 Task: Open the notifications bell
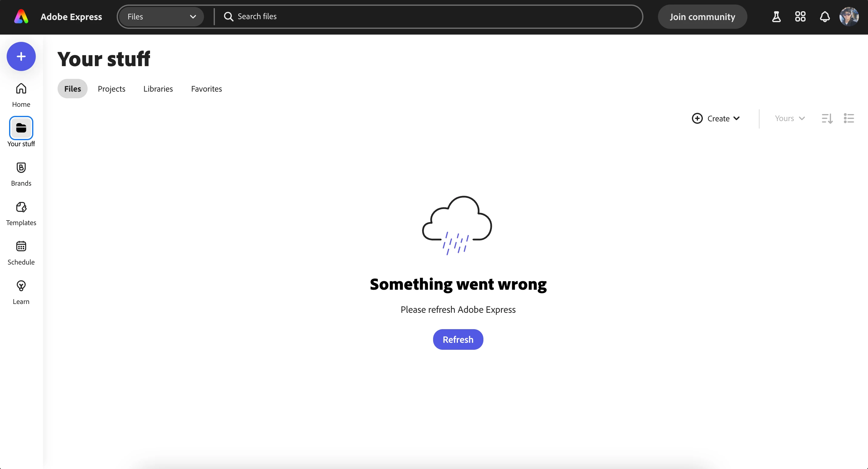click(x=825, y=16)
